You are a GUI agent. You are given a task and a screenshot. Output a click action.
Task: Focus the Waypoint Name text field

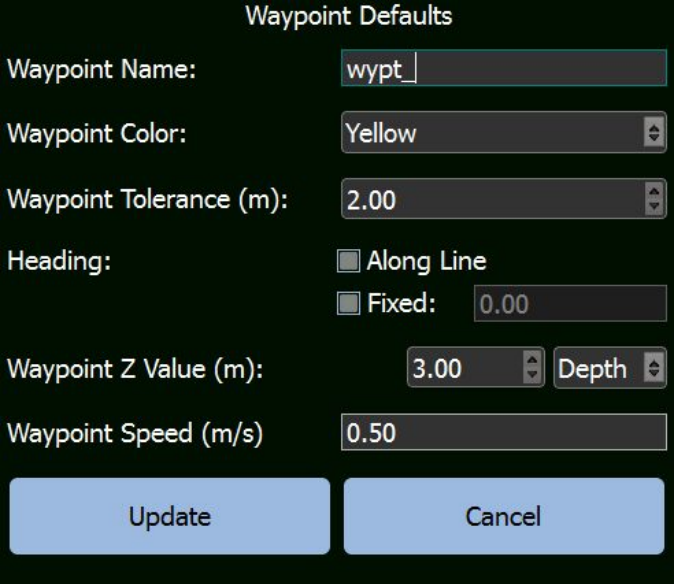point(504,68)
